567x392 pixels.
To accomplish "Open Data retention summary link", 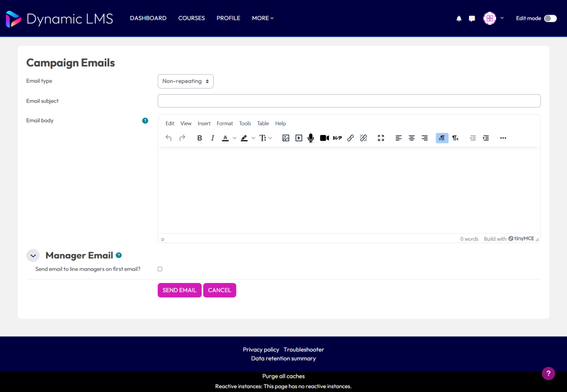I will 283,359.
